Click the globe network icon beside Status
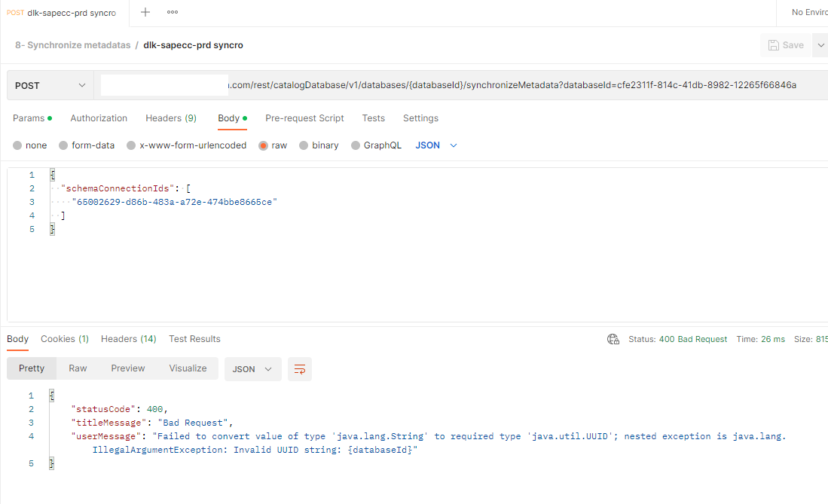 point(613,339)
